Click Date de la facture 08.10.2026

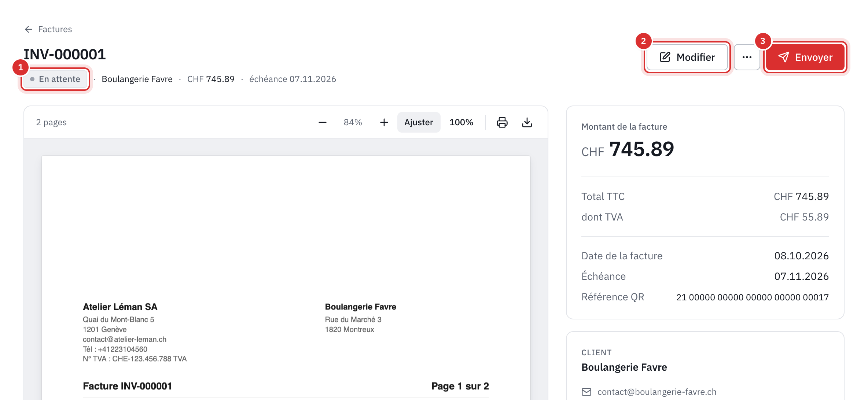coord(801,256)
